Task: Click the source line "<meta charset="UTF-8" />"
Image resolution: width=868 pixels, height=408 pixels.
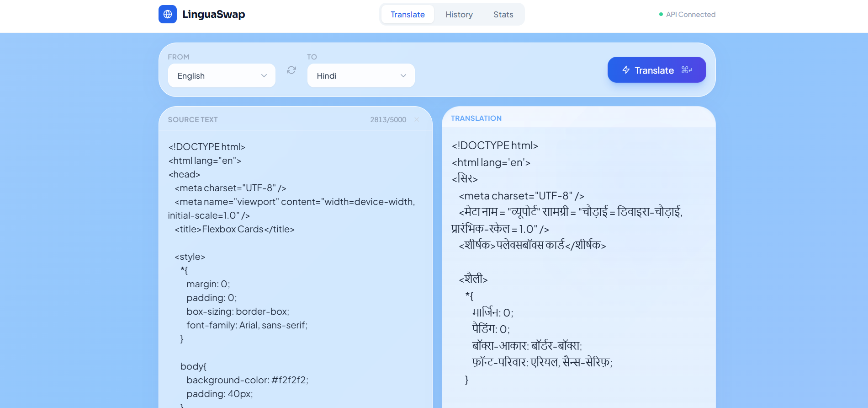Action: [x=230, y=188]
